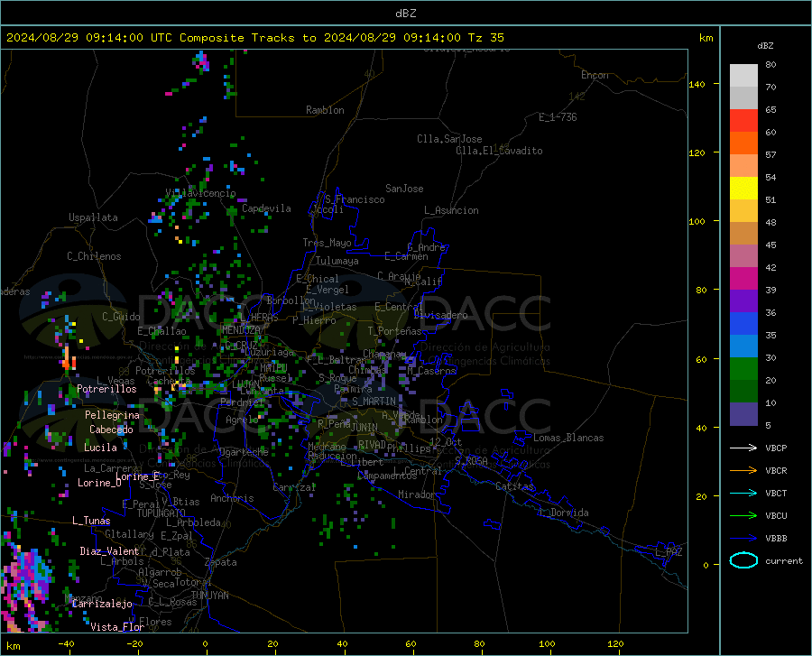Click the JUNIN label
Viewport: 812px width, 656px height.
(364, 428)
